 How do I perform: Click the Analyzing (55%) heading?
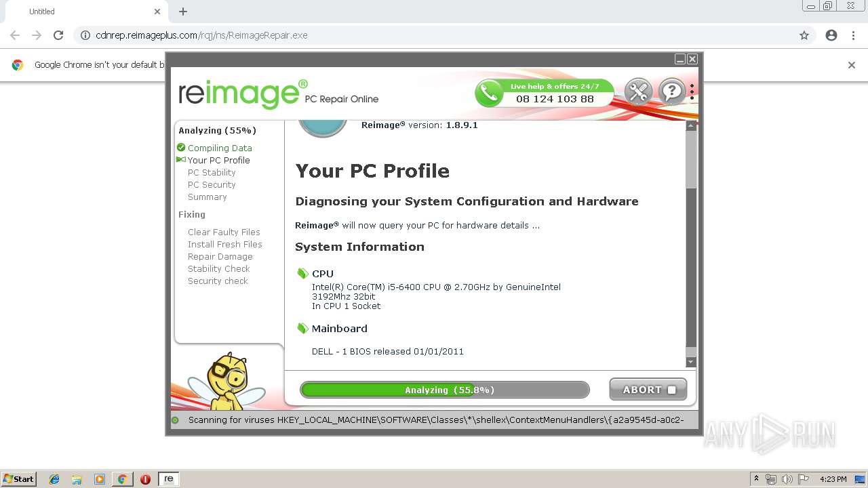218,130
